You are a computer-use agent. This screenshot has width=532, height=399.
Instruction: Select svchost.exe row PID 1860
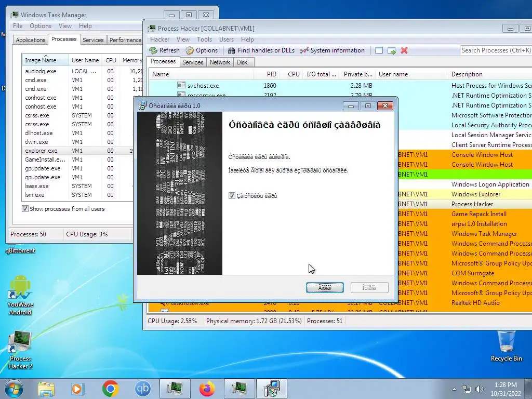pos(340,86)
